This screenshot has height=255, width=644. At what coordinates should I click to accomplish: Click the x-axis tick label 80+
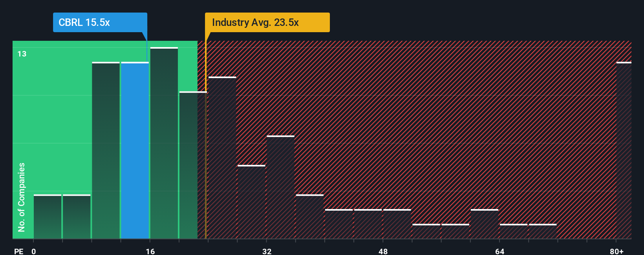(617, 251)
